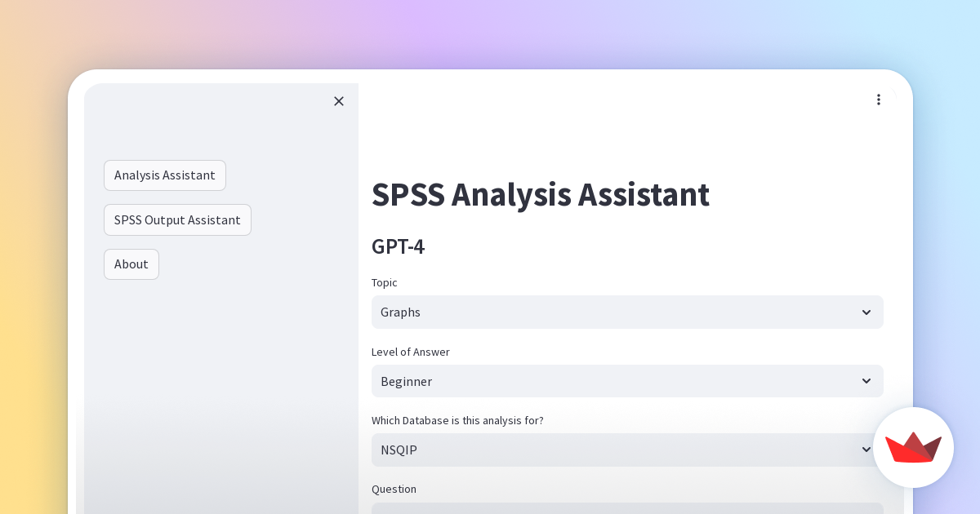Click the X to collapse the sidebar

(x=339, y=101)
